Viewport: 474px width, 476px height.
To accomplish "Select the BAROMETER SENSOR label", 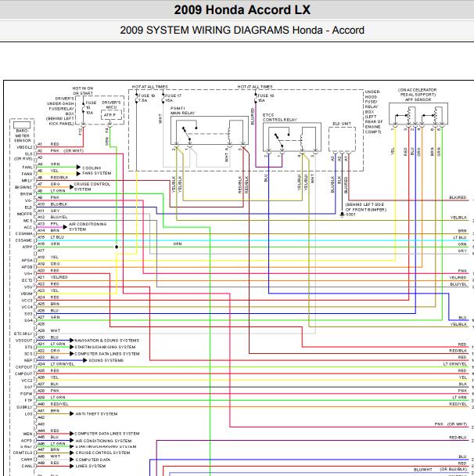I will [23, 135].
